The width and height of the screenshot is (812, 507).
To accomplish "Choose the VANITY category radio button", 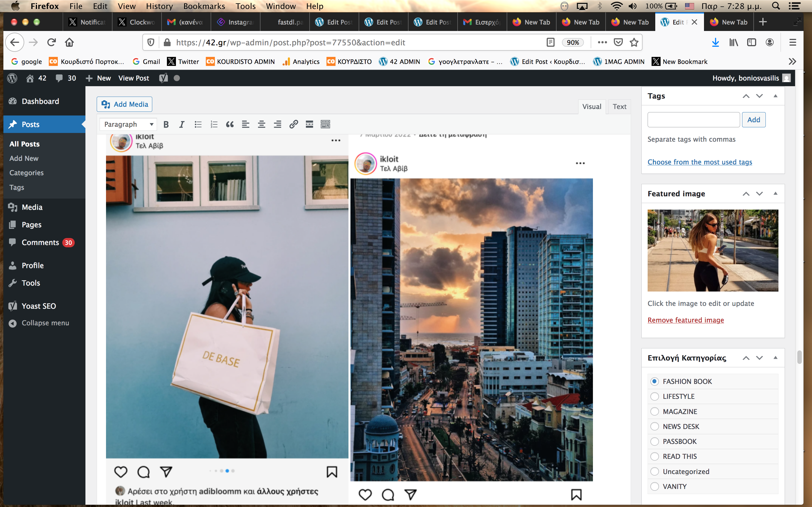I will pos(655,486).
